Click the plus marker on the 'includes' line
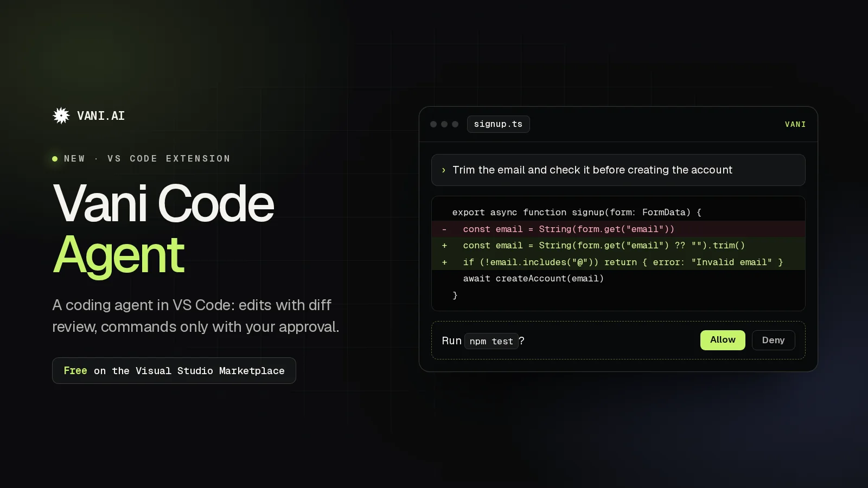The width and height of the screenshot is (868, 488). click(x=444, y=262)
